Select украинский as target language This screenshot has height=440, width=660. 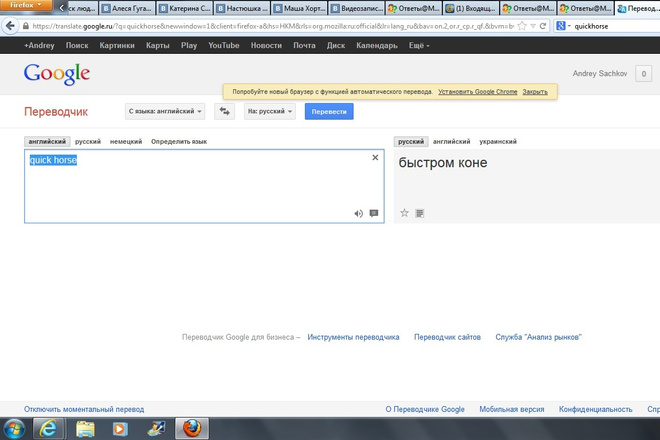[x=498, y=141]
